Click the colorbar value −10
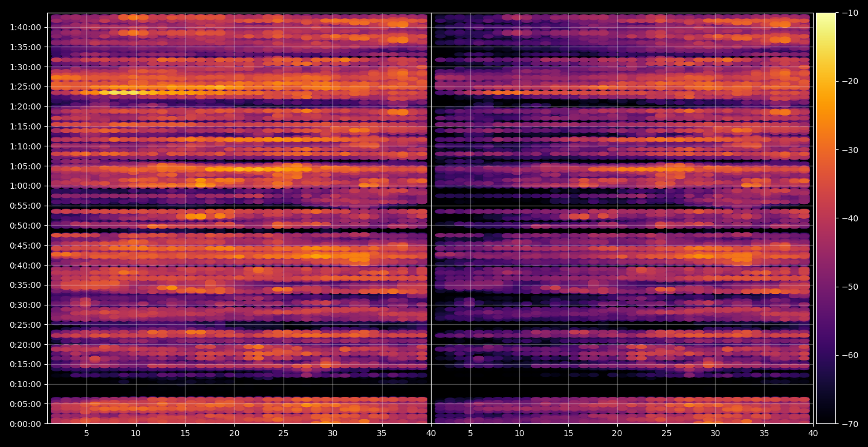Image resolution: width=868 pixels, height=447 pixels. point(850,13)
